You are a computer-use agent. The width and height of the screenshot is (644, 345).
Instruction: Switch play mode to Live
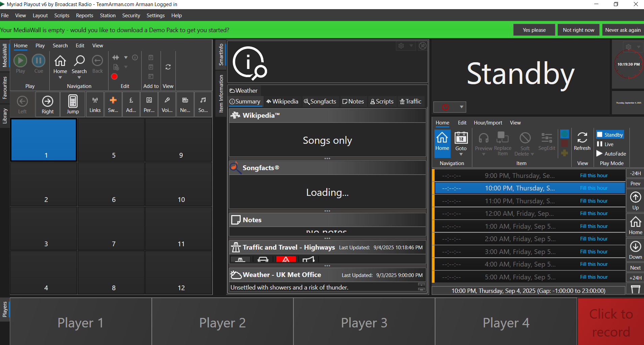tap(605, 144)
